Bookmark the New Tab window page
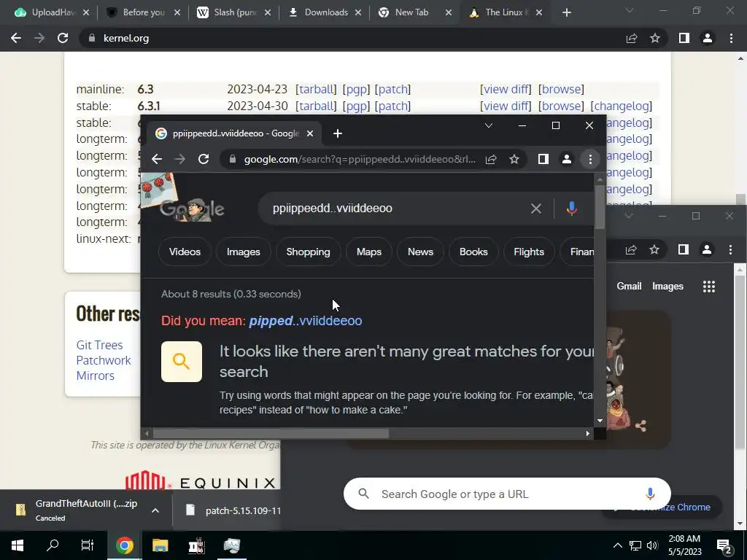The height and width of the screenshot is (560, 747). (x=654, y=249)
